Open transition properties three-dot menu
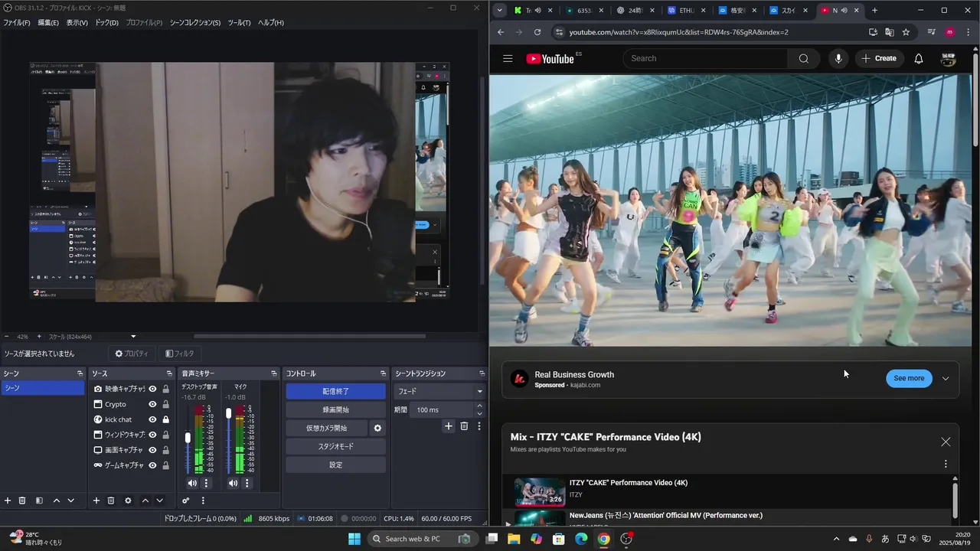980x551 pixels. click(479, 426)
